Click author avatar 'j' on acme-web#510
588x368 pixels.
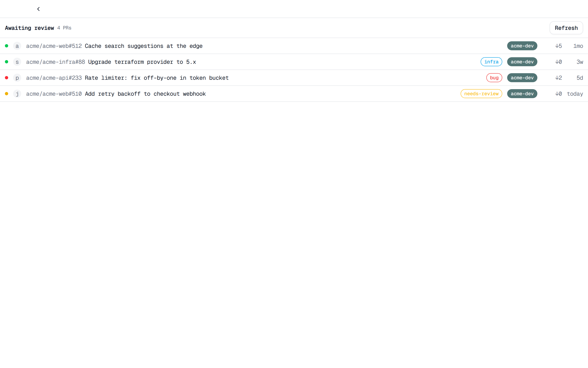click(17, 94)
